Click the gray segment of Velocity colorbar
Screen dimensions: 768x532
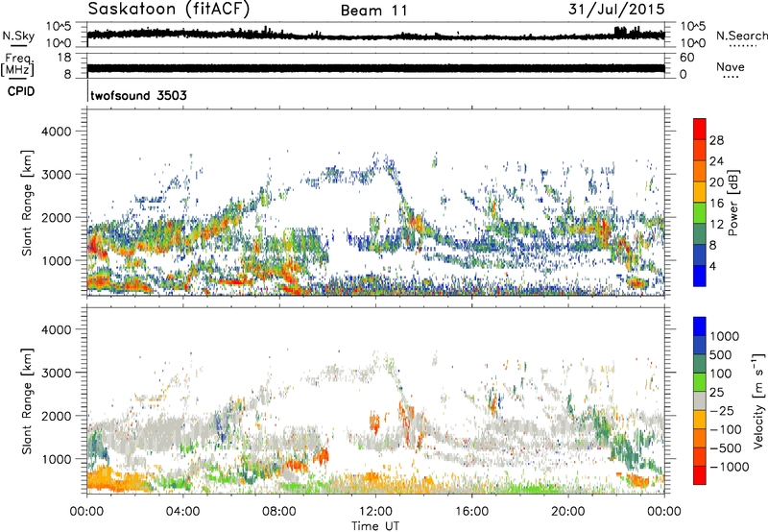click(700, 401)
